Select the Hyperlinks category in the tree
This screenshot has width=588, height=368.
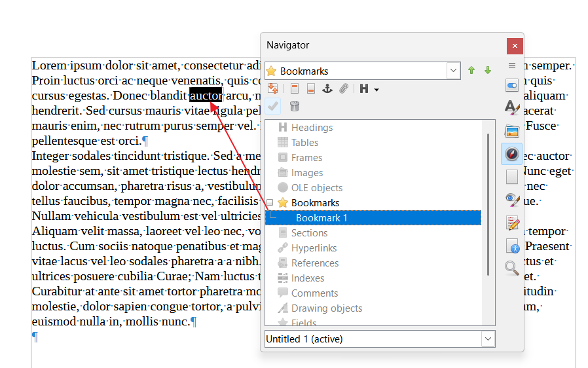point(314,248)
